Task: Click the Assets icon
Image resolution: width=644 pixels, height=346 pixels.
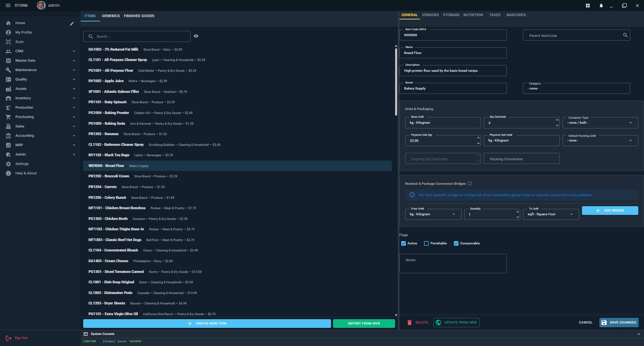Action: click(8, 89)
